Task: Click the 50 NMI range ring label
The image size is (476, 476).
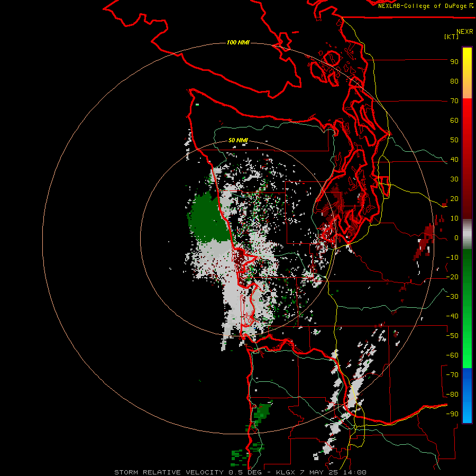Action: pos(238,140)
